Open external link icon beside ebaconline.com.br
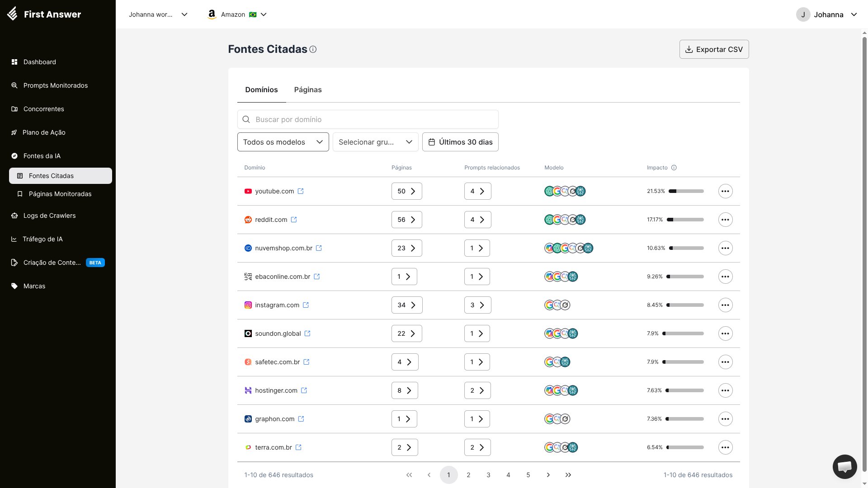 317,277
